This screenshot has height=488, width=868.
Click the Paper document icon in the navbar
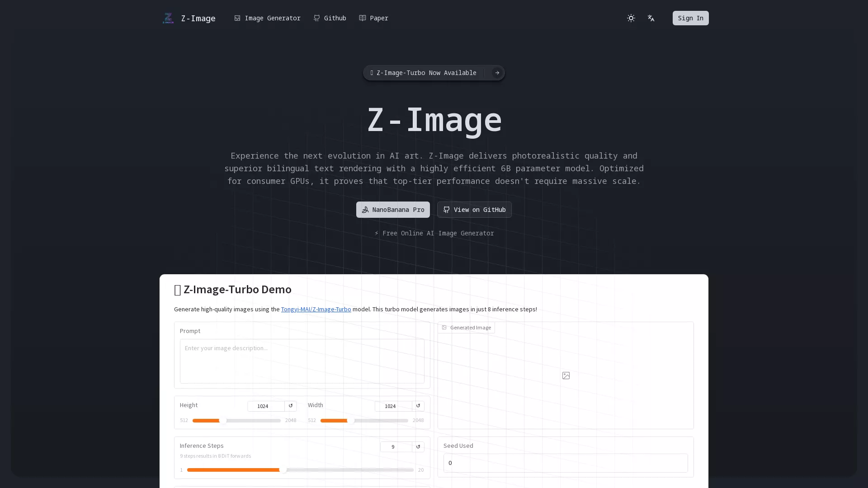(x=362, y=18)
